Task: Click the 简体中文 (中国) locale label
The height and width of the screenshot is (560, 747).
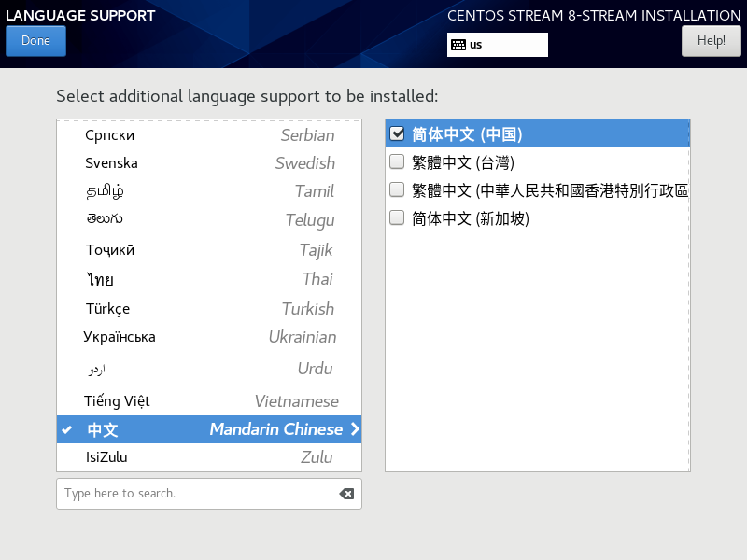Action: pos(468,134)
